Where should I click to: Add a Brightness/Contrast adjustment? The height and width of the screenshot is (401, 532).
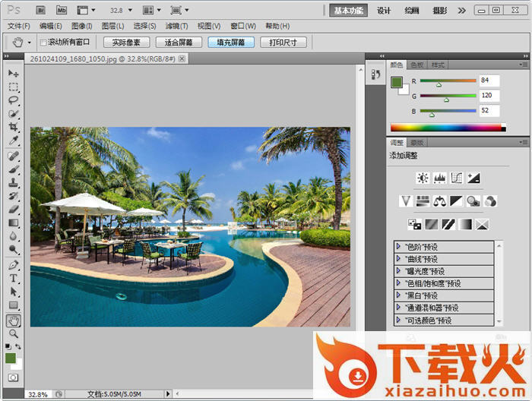(x=423, y=178)
